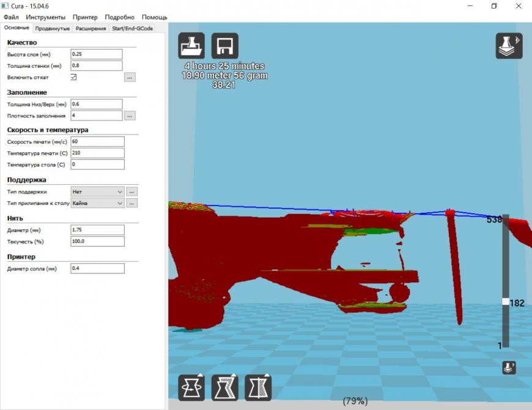Click the Толщина стенки input field
Viewport: 532px width, 410px height.
click(97, 65)
